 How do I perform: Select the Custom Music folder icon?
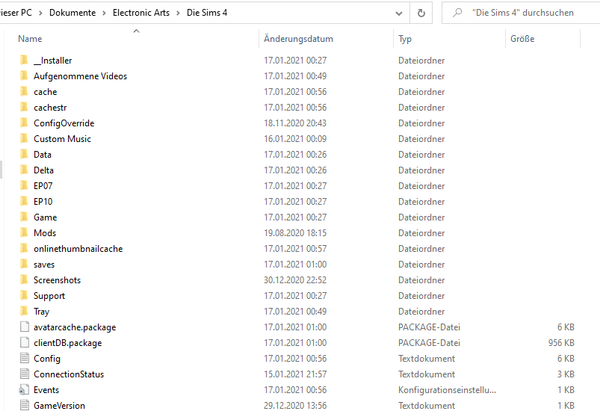click(24, 139)
